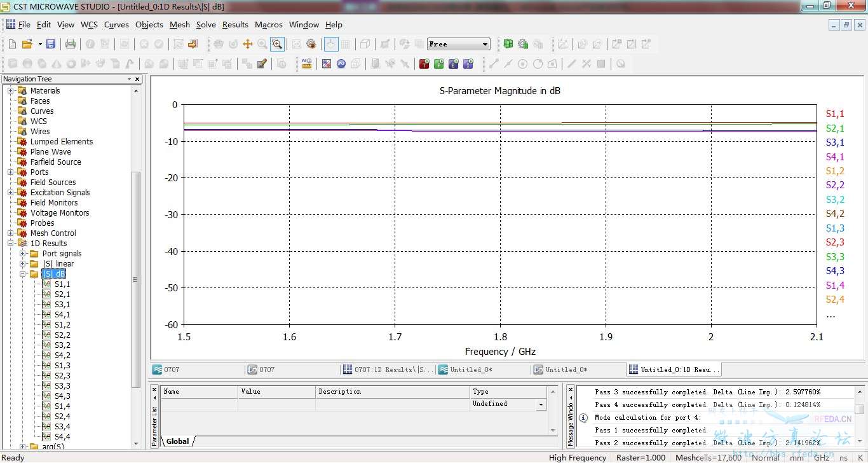This screenshot has width=868, height=463.
Task: Open the background material icon
Action: point(327,64)
